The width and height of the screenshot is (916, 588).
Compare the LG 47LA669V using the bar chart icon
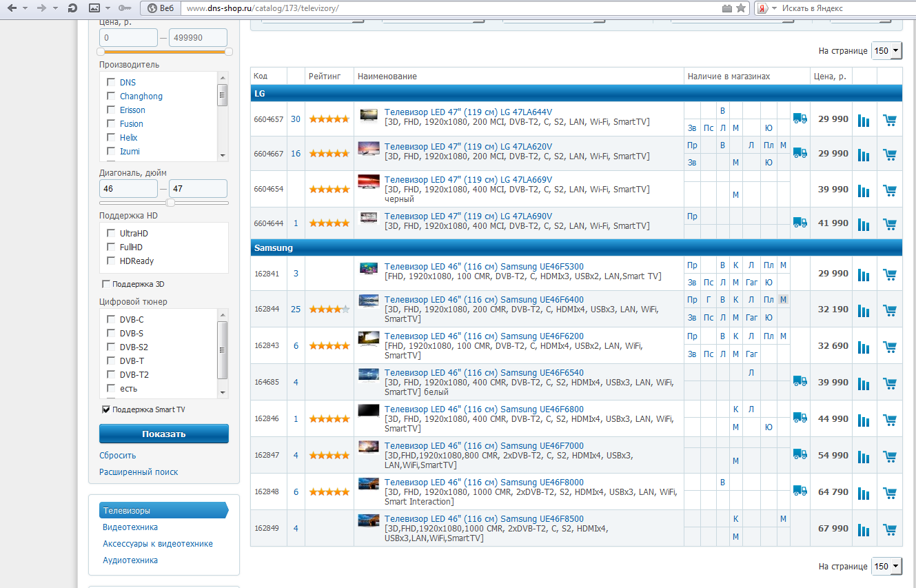click(x=864, y=190)
